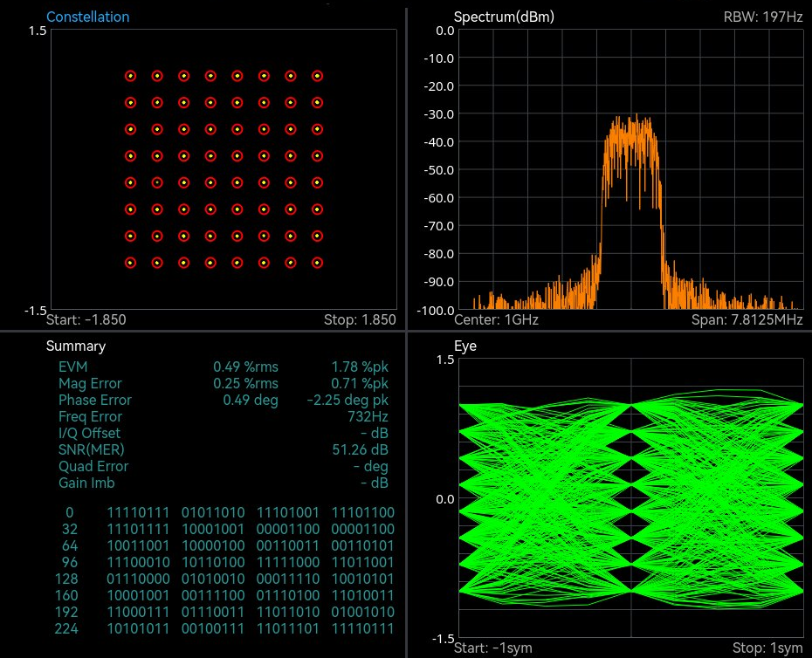Image resolution: width=812 pixels, height=658 pixels.
Task: Click the -90.0 spectrum axis label
Action: (x=438, y=282)
